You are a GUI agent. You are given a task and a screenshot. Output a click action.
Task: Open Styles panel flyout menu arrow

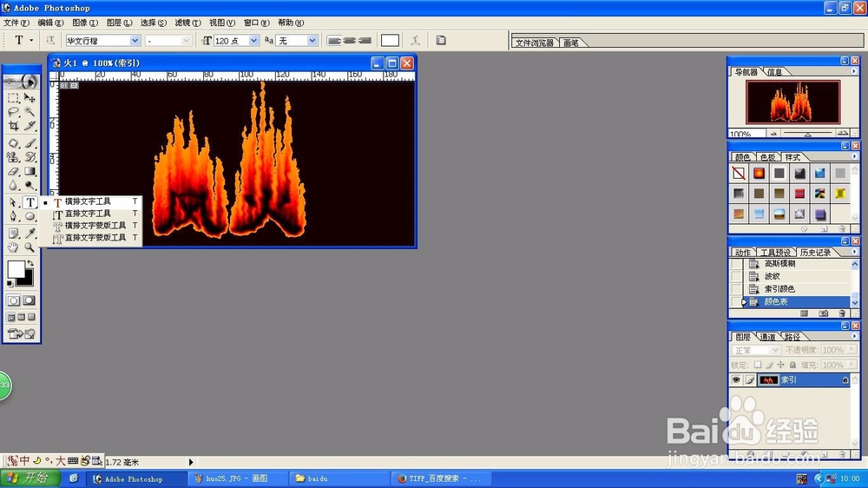853,157
